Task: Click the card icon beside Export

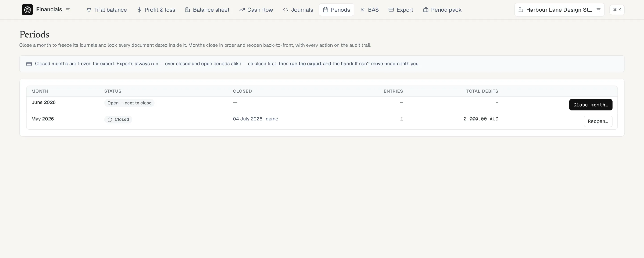Action: [391, 10]
